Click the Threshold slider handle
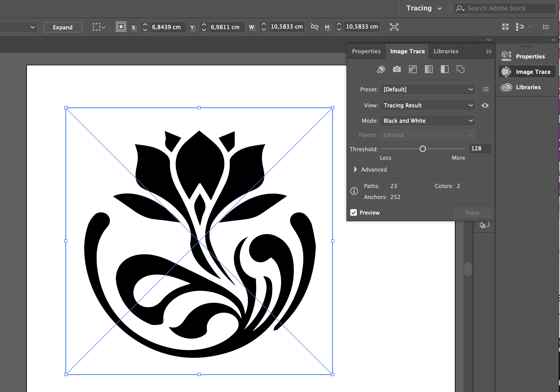 (x=423, y=149)
